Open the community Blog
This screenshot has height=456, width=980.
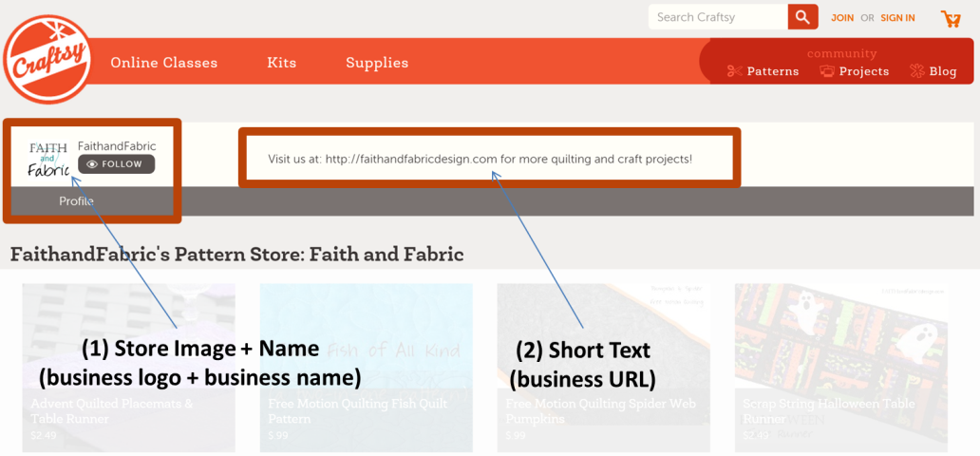(x=933, y=71)
